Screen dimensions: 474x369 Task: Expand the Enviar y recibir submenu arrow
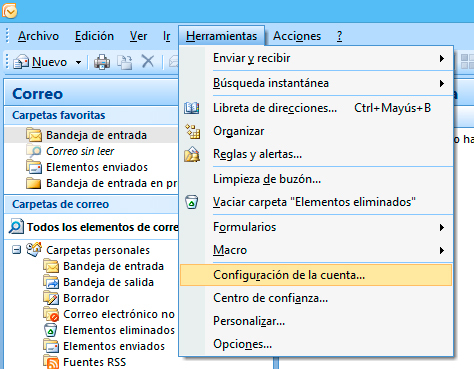[442, 58]
